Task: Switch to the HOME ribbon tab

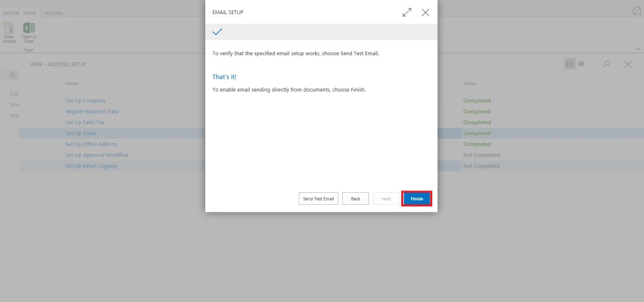Action: pos(29,13)
